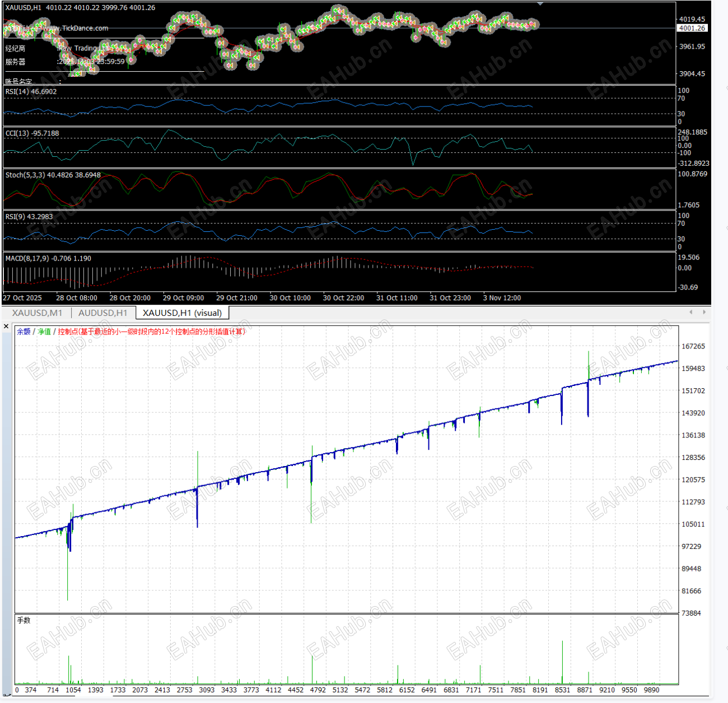The image size is (728, 703).
Task: Switch to the AUDUSD,H1 chart tab
Action: point(102,313)
